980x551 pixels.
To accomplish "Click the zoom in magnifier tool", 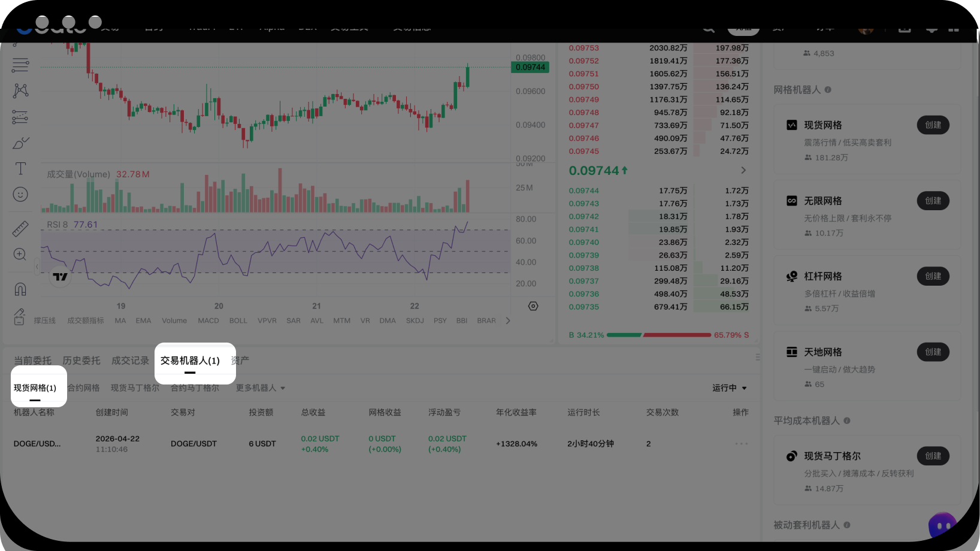I will point(20,255).
